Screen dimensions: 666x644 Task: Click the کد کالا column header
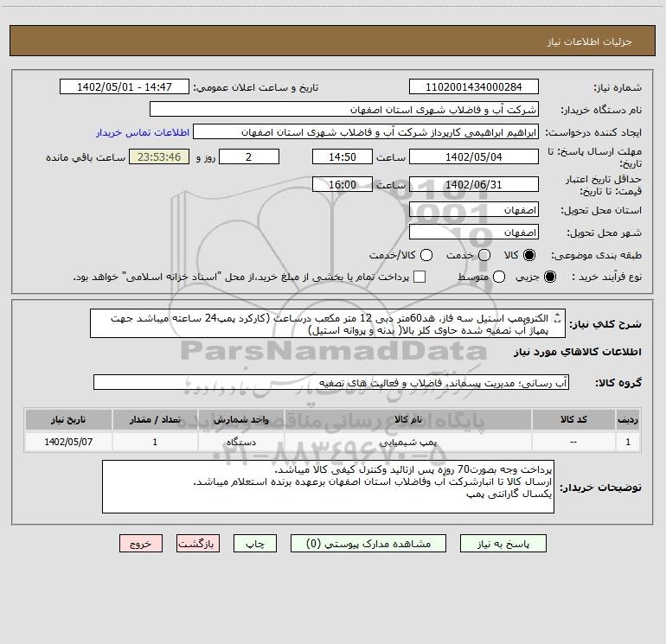(573, 419)
